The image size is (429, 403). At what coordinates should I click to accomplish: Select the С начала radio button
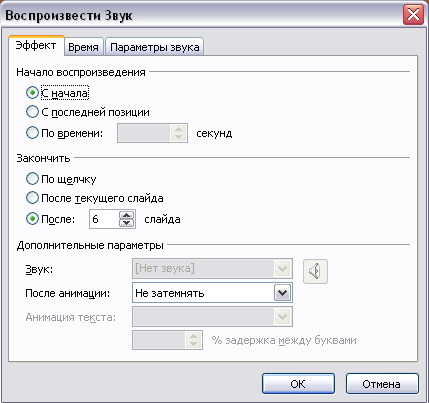click(x=32, y=93)
